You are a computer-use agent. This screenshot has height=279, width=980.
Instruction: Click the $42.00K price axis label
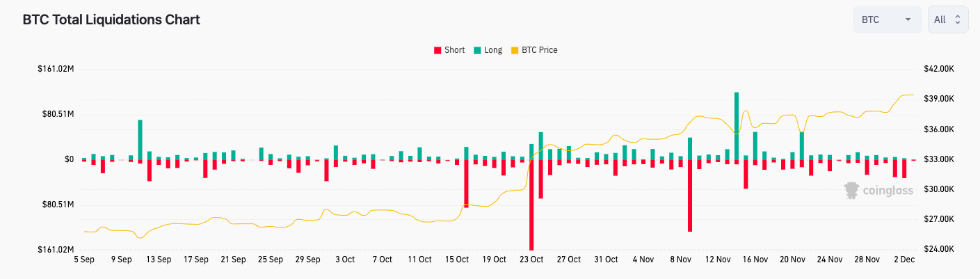point(938,69)
